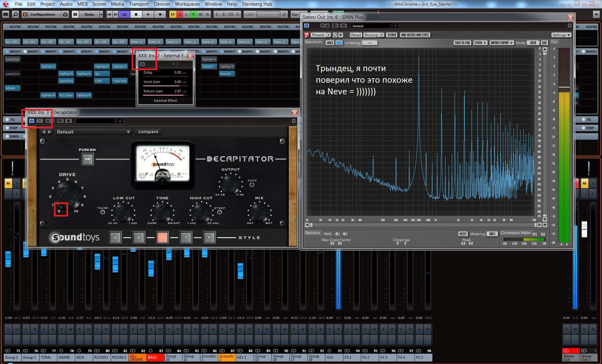Toggle the AUTO output switch in Decapitator
The width and height of the screenshot is (602, 364).
252,185
